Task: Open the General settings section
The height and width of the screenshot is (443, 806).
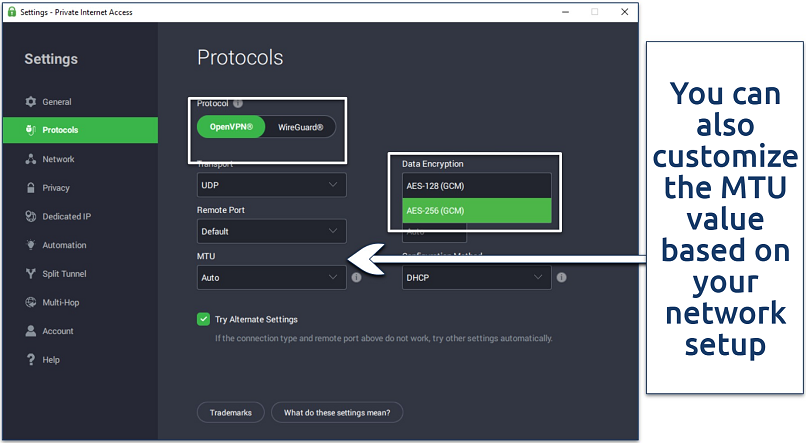Action: coord(80,102)
